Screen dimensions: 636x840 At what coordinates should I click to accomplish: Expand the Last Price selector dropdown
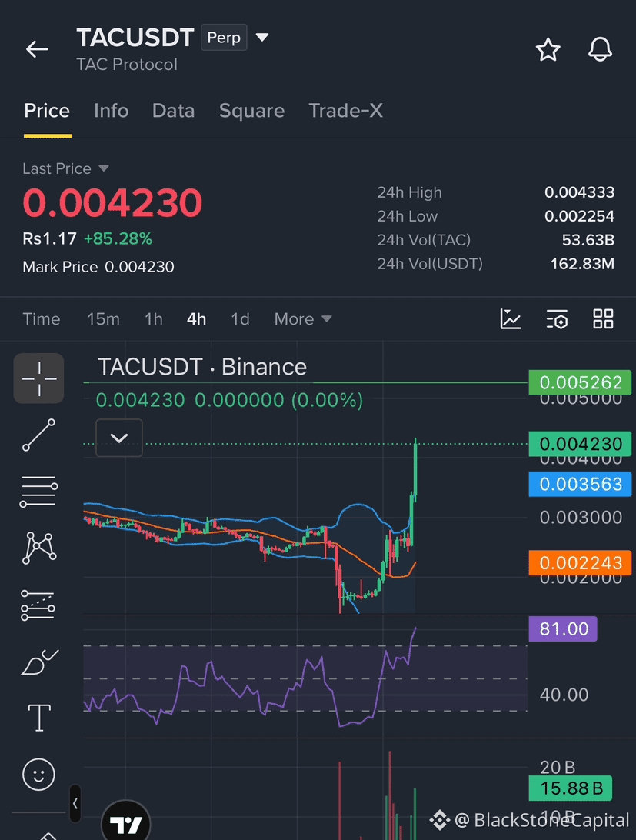[x=66, y=168]
